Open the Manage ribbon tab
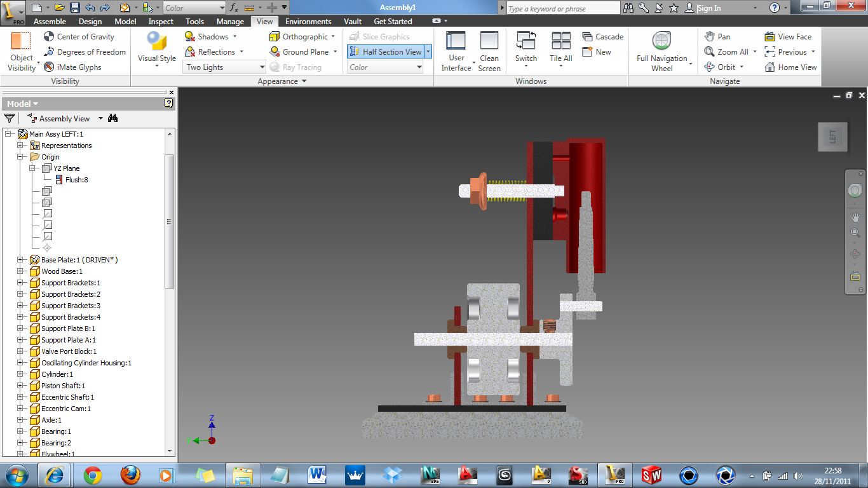Image resolution: width=868 pixels, height=488 pixels. tap(230, 21)
